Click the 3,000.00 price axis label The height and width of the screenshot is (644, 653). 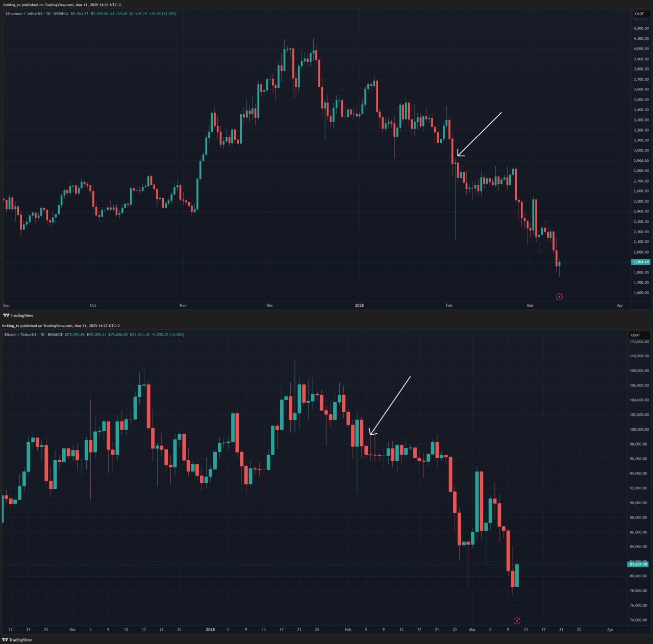pos(641,151)
